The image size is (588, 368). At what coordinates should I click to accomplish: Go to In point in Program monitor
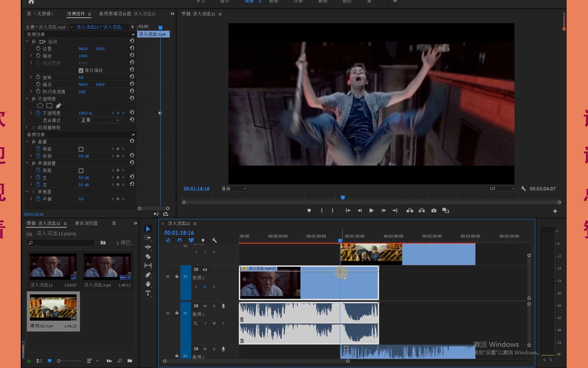tap(348, 211)
